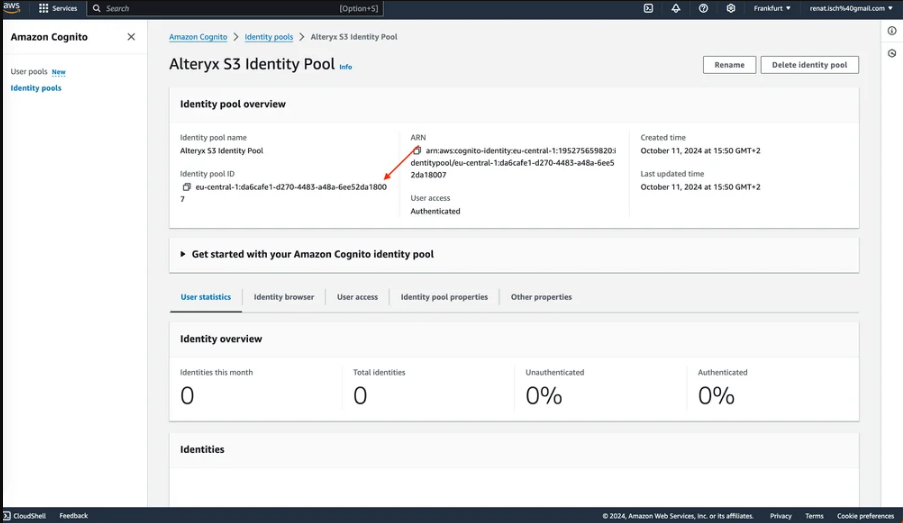Viewport: 903px width, 523px height.
Task: Switch to the Identity browser tab
Action: tap(284, 297)
